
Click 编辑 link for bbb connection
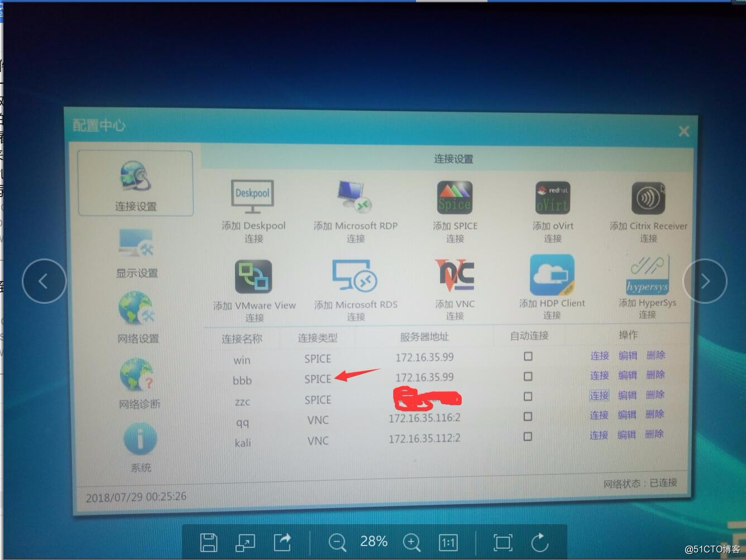628,375
